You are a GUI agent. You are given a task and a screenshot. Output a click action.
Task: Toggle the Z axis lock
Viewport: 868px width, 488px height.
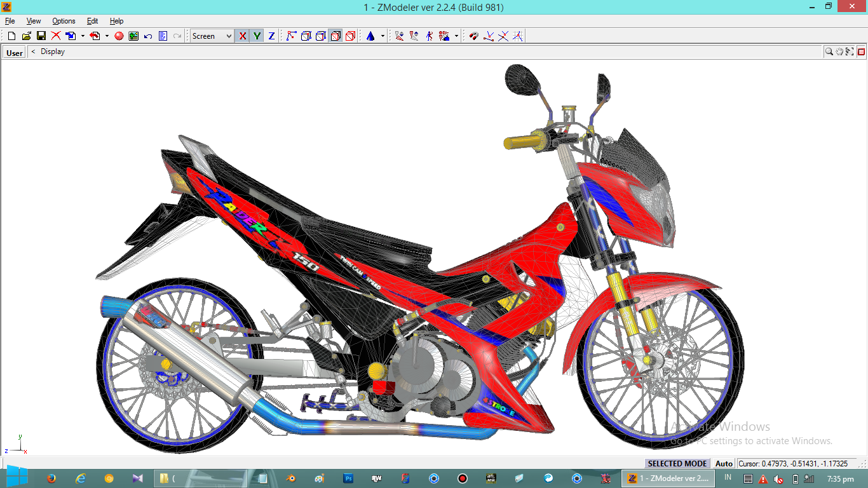[x=271, y=36]
